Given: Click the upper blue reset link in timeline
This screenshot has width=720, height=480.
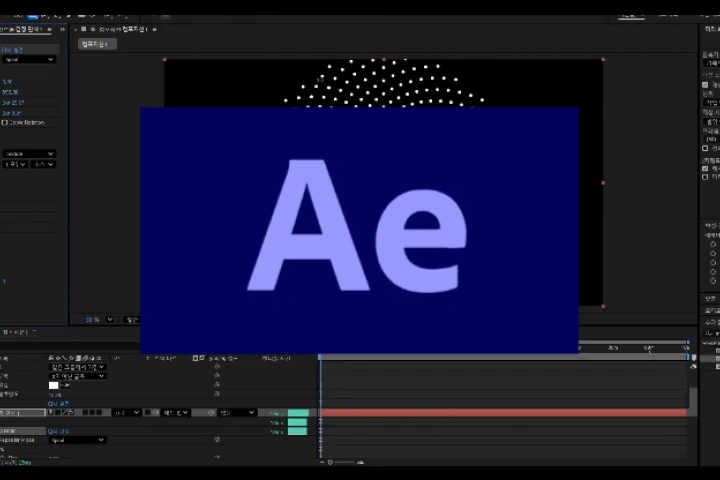Looking at the screenshot, I should pos(58,404).
